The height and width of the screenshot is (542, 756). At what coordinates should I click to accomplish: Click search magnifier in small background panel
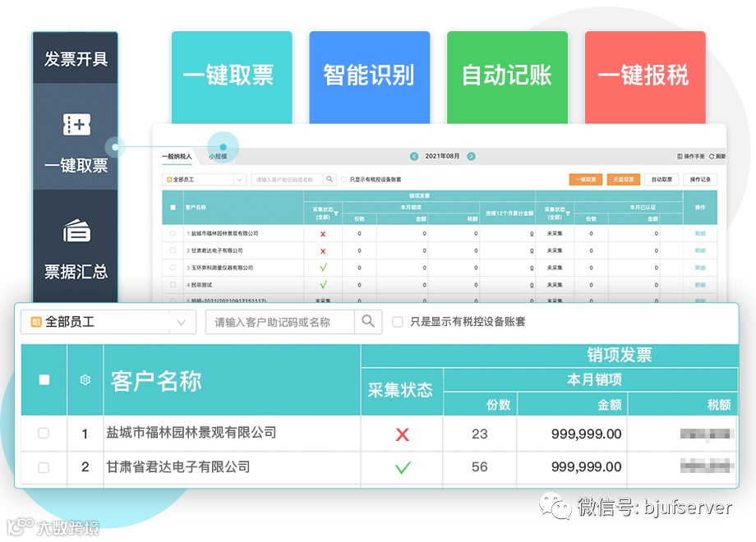(330, 179)
